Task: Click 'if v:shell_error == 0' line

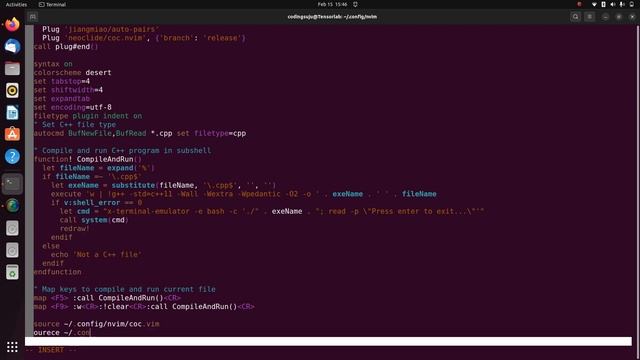Action: click(x=96, y=202)
